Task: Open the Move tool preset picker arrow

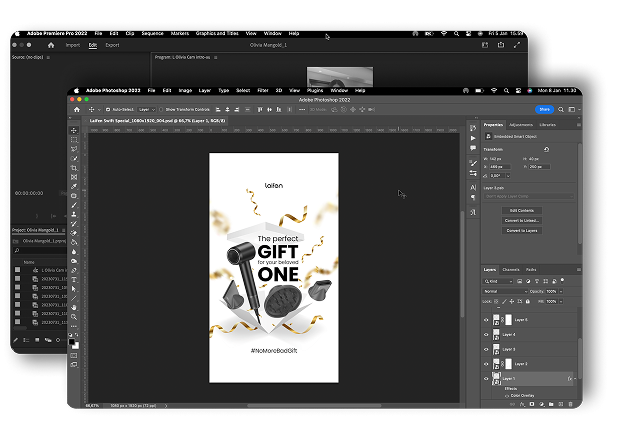Action: (99, 109)
